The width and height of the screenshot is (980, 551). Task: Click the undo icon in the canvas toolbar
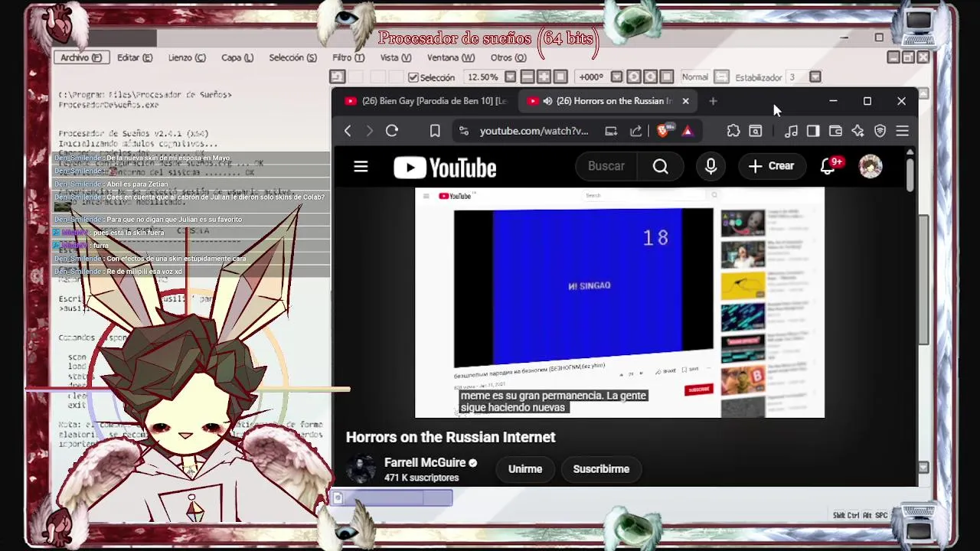point(338,77)
